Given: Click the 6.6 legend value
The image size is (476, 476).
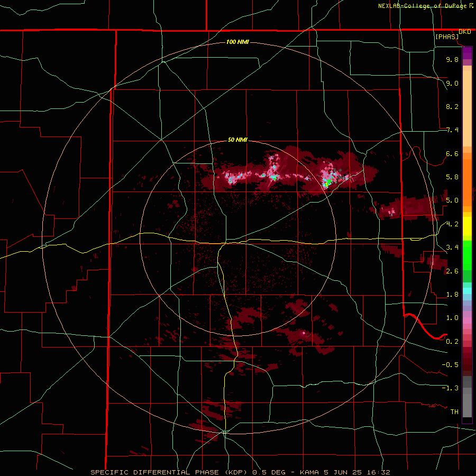Looking at the screenshot, I should click(452, 153).
